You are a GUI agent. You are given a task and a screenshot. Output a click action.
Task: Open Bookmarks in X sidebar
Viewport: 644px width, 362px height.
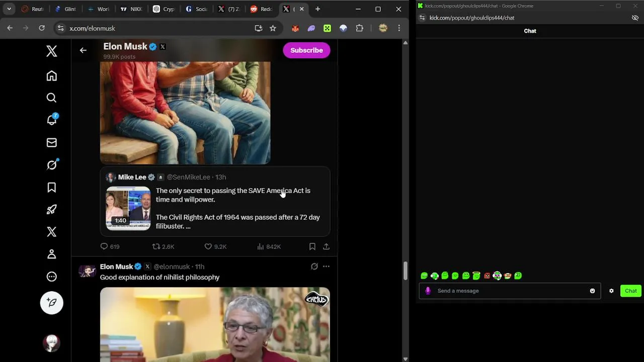click(51, 188)
